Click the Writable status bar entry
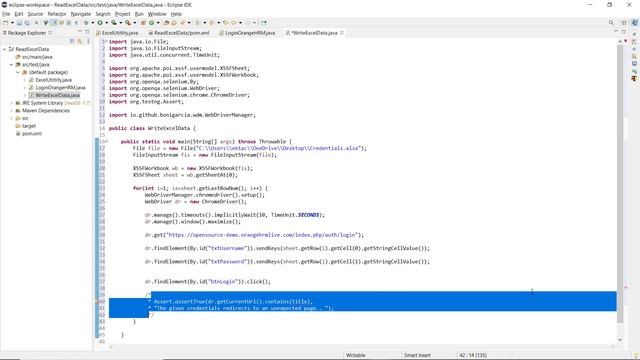This screenshot has height=360, width=640. (356, 355)
